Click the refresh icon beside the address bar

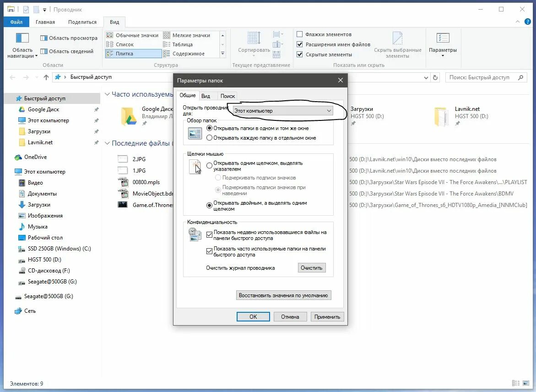pyautogui.click(x=435, y=77)
